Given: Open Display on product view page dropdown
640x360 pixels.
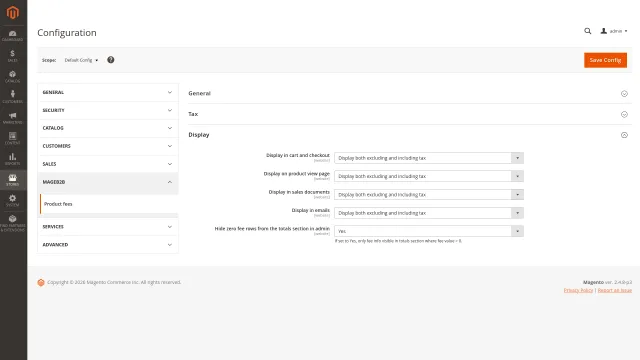Looking at the screenshot, I should pos(429,176).
